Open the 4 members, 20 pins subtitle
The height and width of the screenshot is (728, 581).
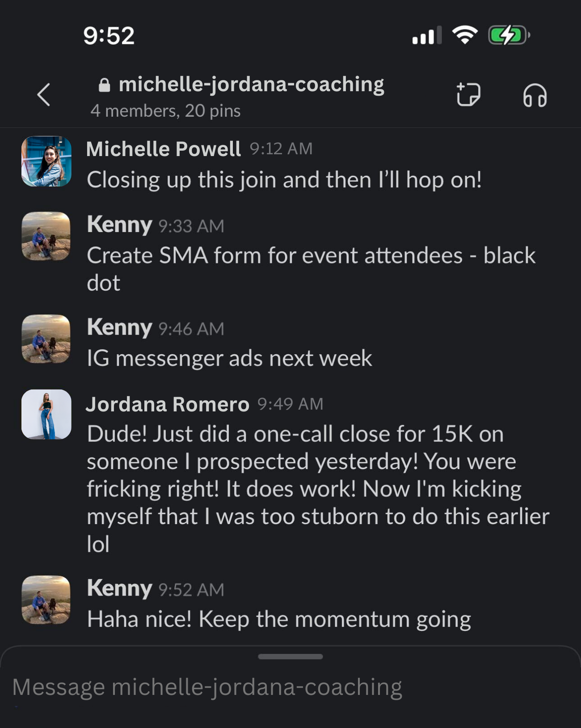(x=165, y=110)
